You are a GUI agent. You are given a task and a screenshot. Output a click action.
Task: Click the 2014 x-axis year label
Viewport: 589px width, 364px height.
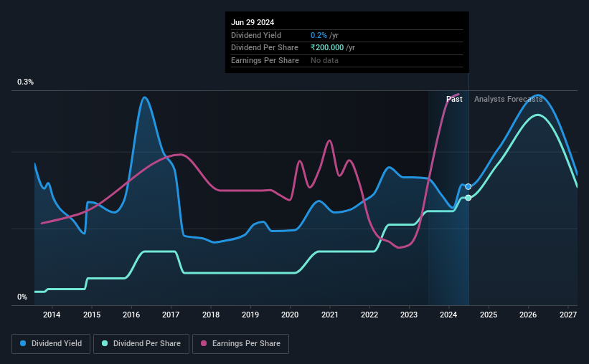[x=52, y=315]
